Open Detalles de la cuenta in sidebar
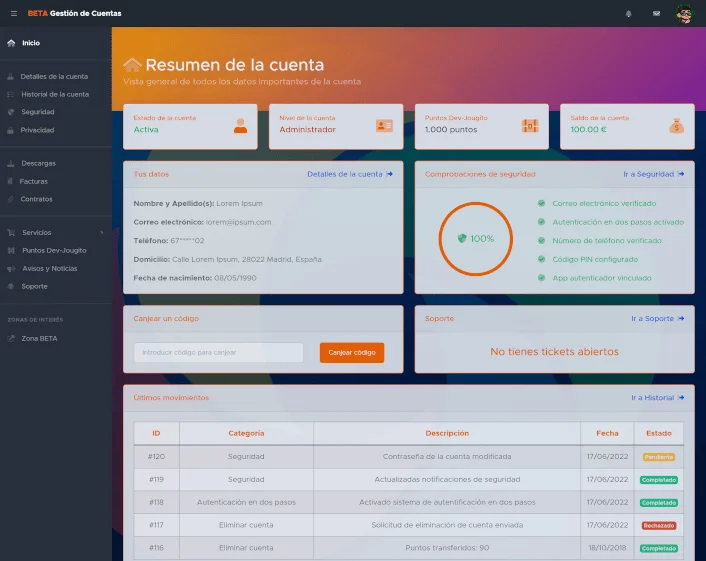Viewport: 706px width, 561px height. pos(56,77)
